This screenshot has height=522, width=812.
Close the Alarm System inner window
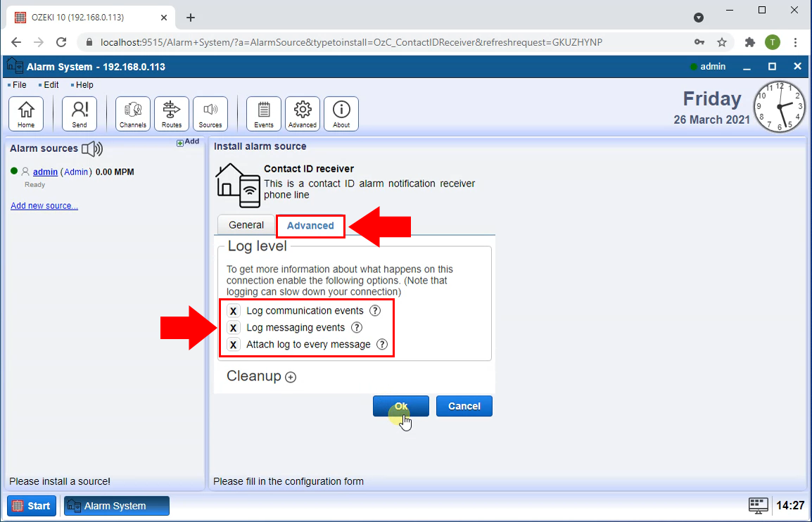[x=797, y=67]
